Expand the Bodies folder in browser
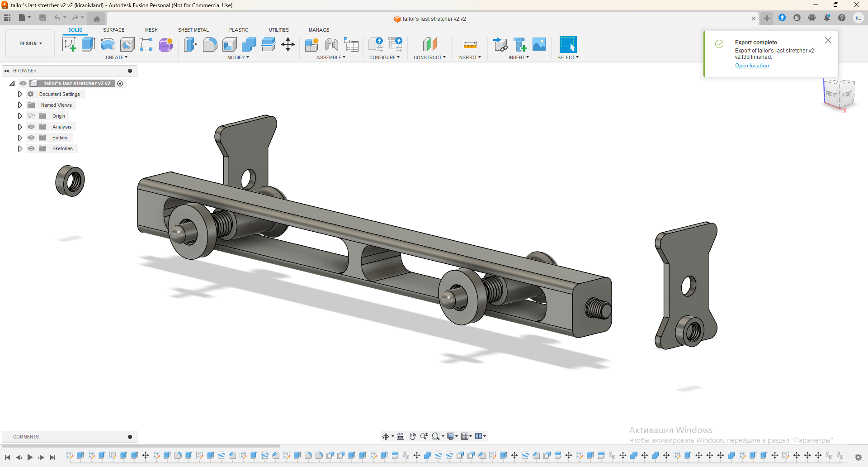Viewport: 868px width, 467px height. coord(20,138)
